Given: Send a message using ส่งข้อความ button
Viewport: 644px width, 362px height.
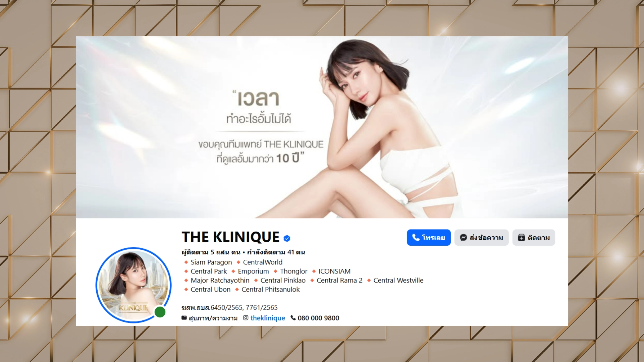Looking at the screenshot, I should (x=481, y=237).
